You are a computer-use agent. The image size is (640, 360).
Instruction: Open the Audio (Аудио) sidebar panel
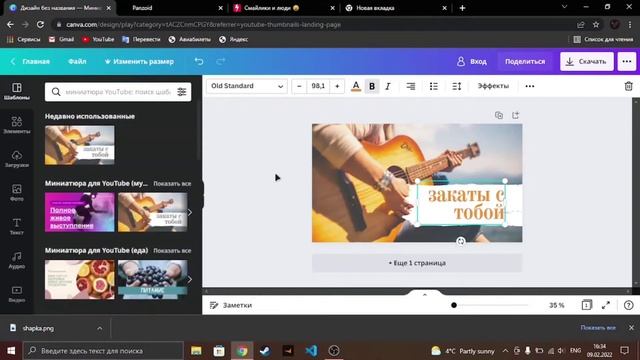click(x=17, y=260)
